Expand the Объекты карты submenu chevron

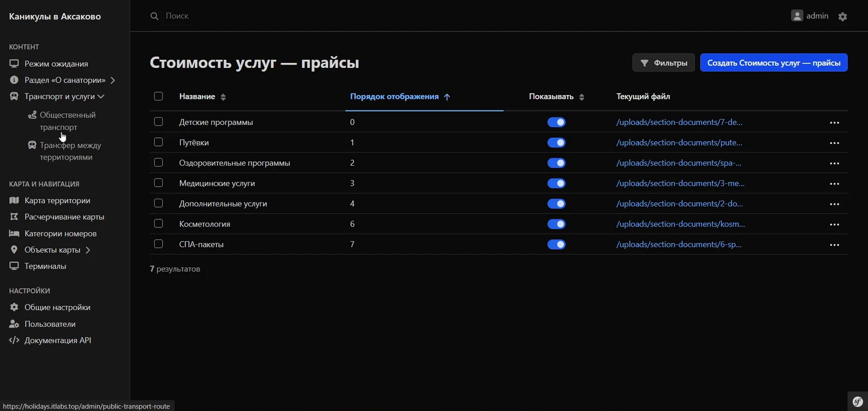pyautogui.click(x=88, y=250)
